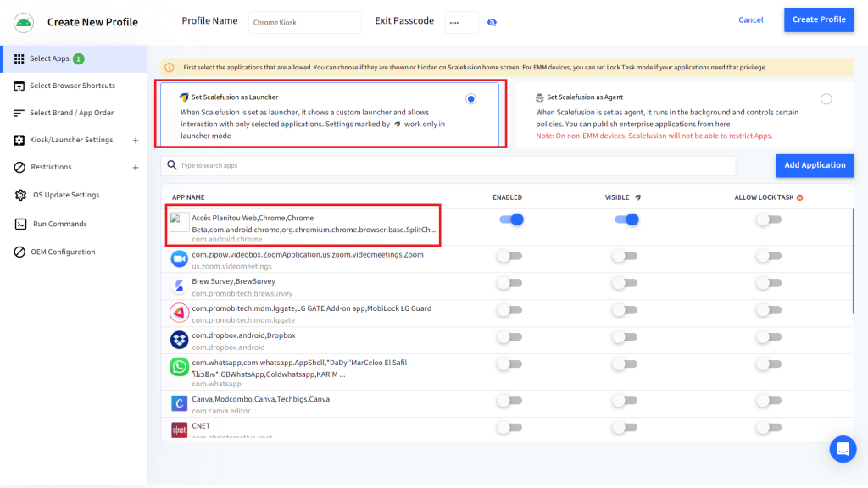Select Set Scalefusion as Launcher radio button

tap(470, 99)
